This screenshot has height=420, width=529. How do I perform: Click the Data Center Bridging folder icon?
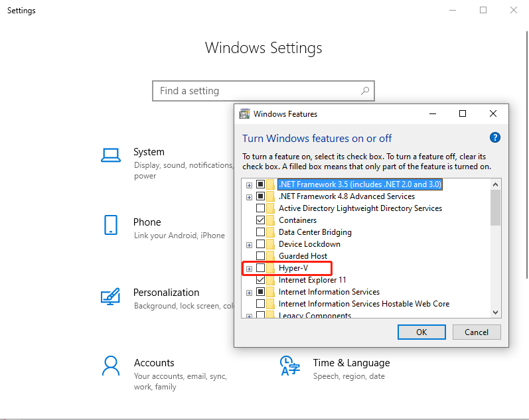tap(270, 232)
